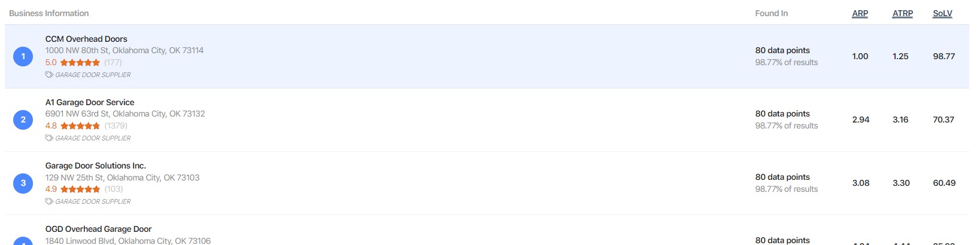Click the tag icon under A1 Garage Door Service
Screen dimensions: 980x245
pyautogui.click(x=49, y=138)
